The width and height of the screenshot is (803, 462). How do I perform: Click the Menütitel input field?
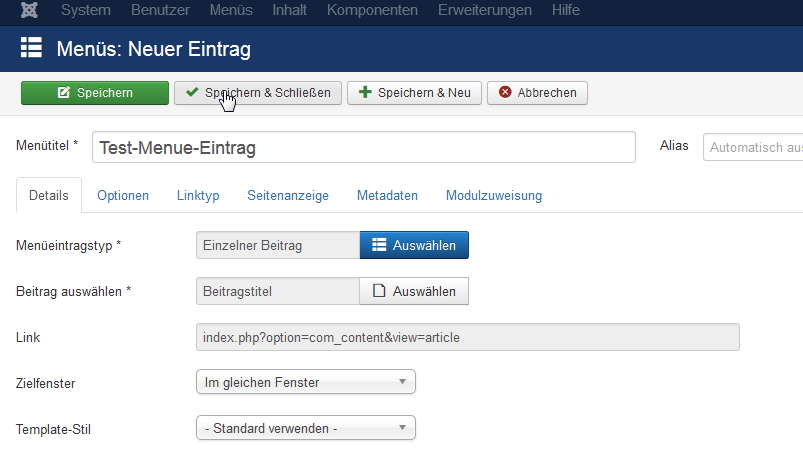point(364,148)
